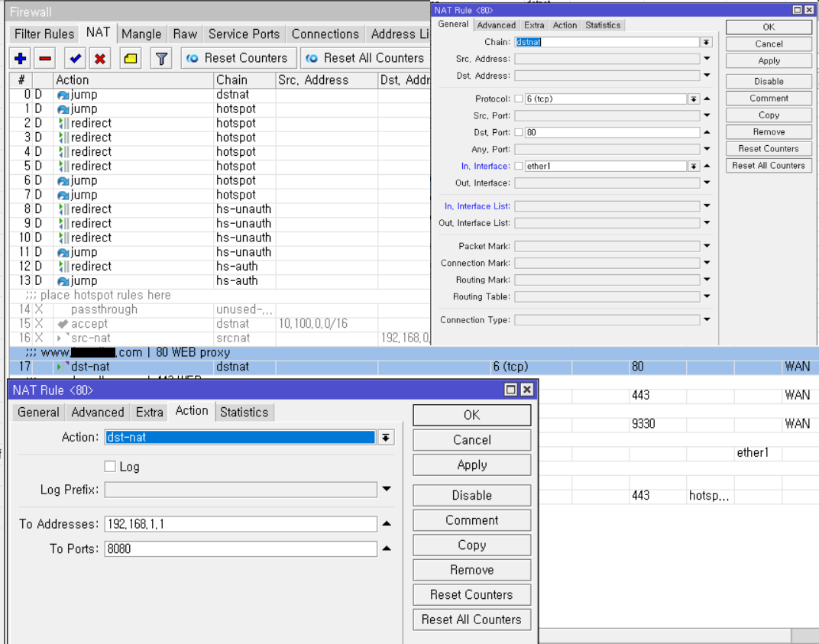819x644 pixels.
Task: Expand the Log Prefix field arrow
Action: pyautogui.click(x=387, y=490)
